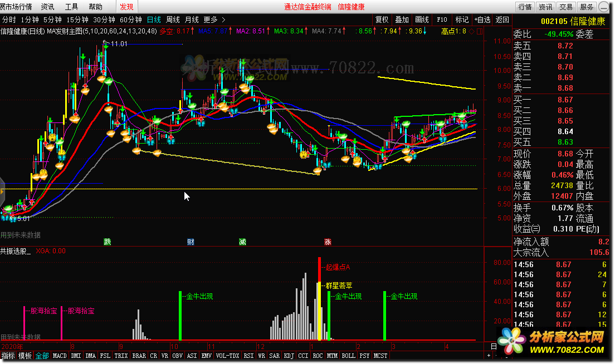Open the 画线 drawing tool
This screenshot has height=364, width=615.
pyautogui.click(x=422, y=19)
